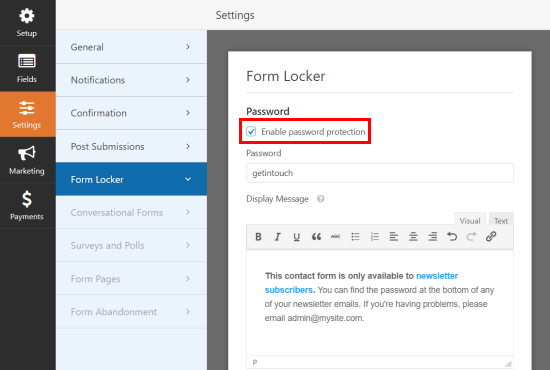The image size is (550, 370).
Task: Insert a link with chain icon
Action: point(491,237)
